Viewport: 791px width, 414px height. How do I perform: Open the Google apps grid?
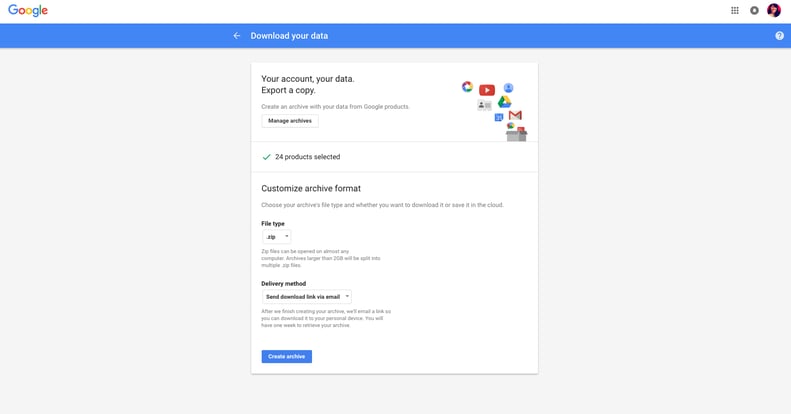734,10
